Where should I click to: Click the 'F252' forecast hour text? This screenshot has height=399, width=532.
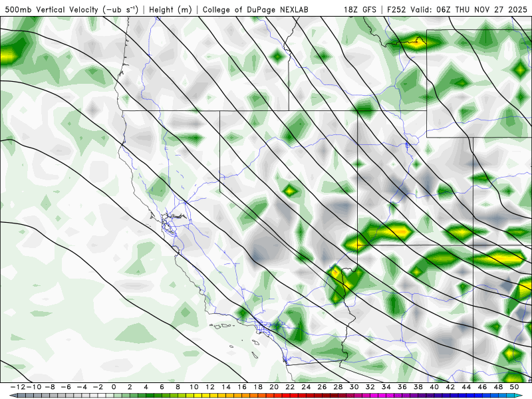(x=397, y=10)
